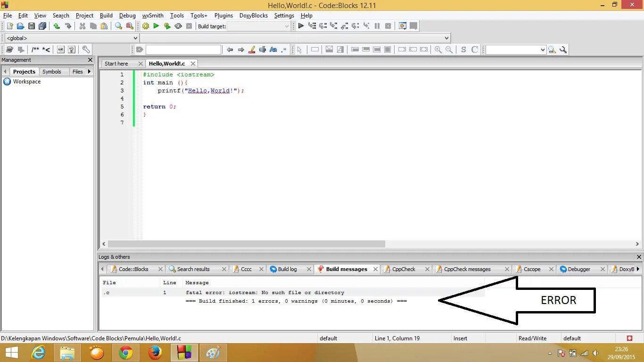Open the function list dropdown
Screen dimensions: 644x362
[295, 38]
